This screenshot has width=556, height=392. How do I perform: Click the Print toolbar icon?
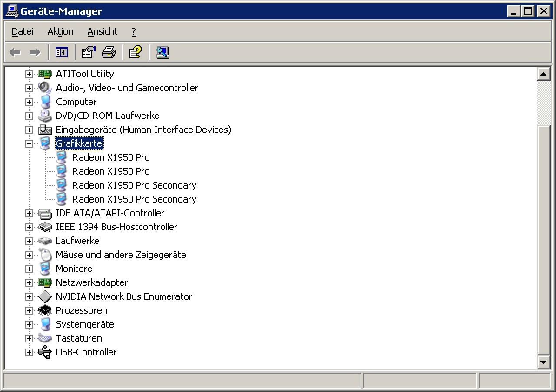point(108,53)
